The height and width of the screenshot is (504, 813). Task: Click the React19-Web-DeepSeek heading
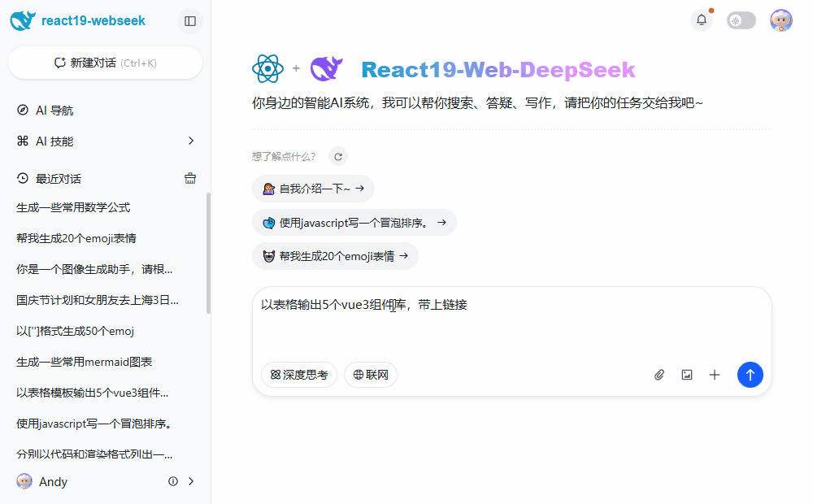498,69
